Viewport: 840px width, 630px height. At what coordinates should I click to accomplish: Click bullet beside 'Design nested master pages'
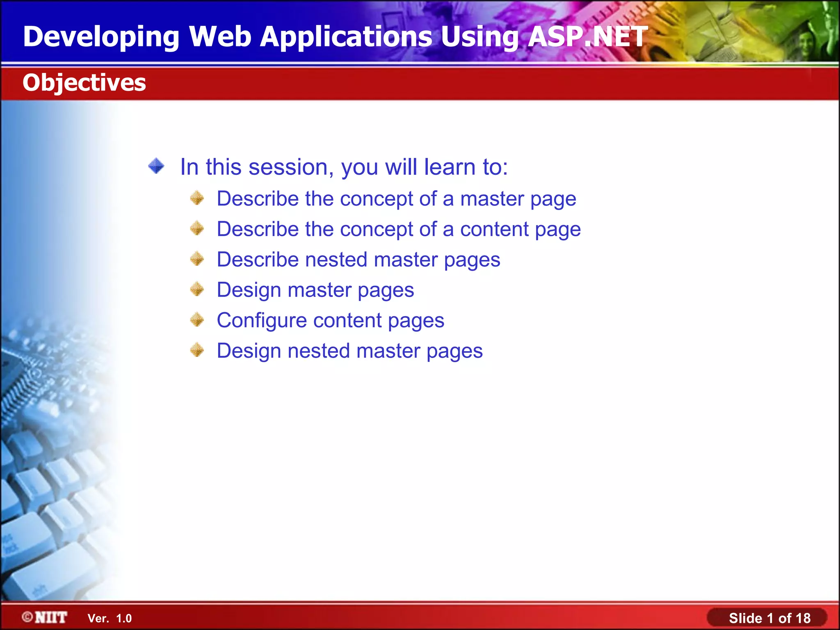pos(197,350)
